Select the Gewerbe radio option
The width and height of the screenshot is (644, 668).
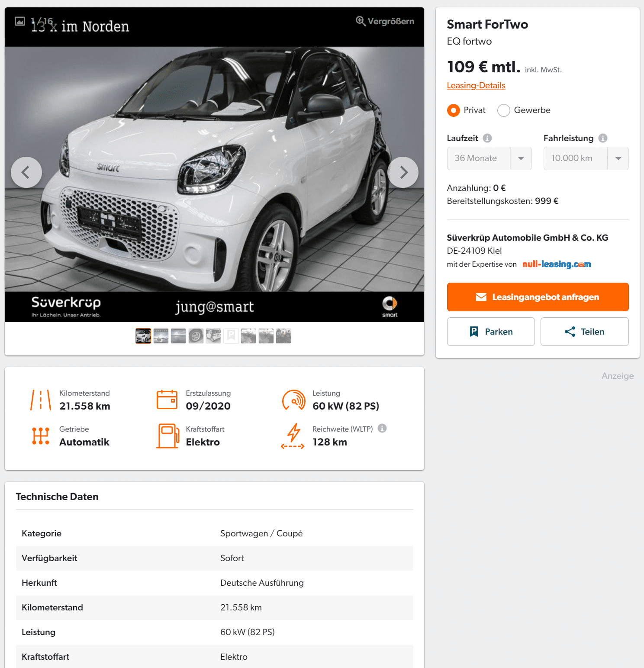(x=503, y=110)
